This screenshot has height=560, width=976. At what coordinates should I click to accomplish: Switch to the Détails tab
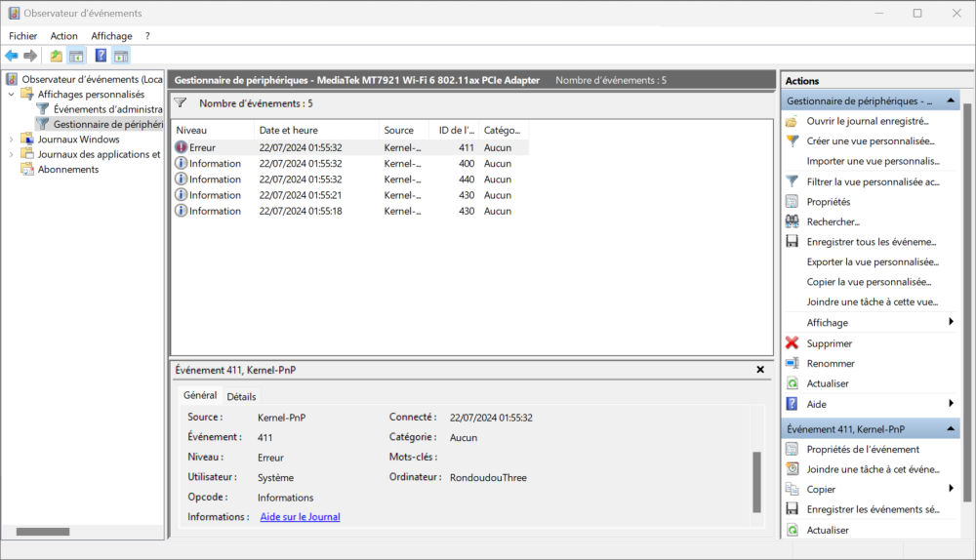[x=241, y=397]
